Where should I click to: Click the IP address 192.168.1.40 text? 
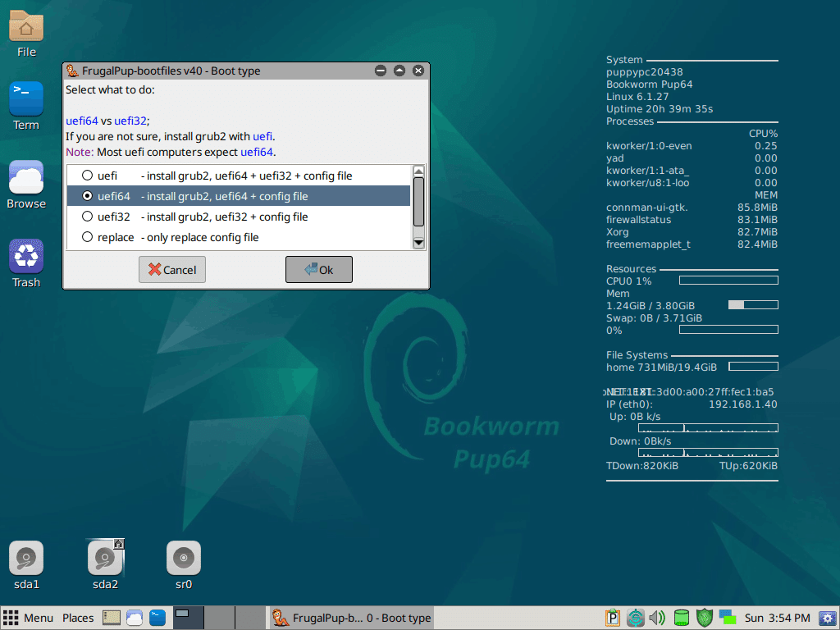click(x=743, y=404)
